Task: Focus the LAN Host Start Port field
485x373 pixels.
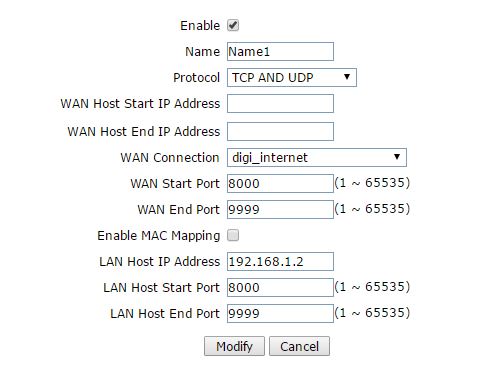Action: [x=280, y=287]
